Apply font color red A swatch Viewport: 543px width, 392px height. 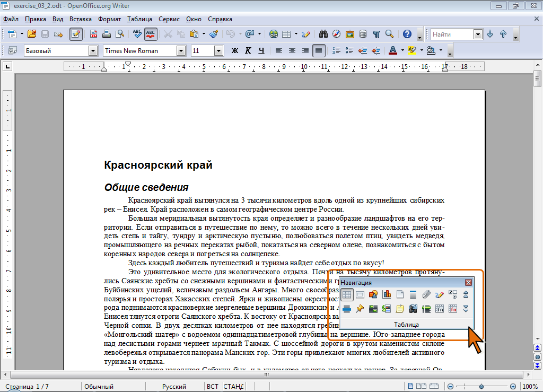click(393, 50)
